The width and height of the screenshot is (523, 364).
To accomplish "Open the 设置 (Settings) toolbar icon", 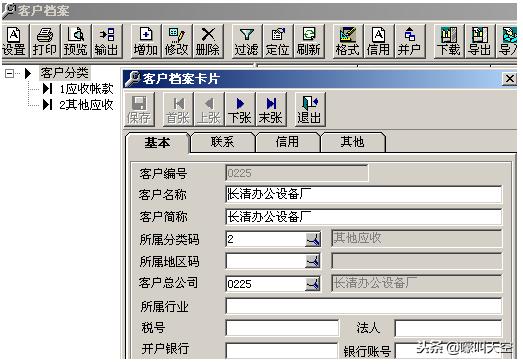I will (x=14, y=41).
